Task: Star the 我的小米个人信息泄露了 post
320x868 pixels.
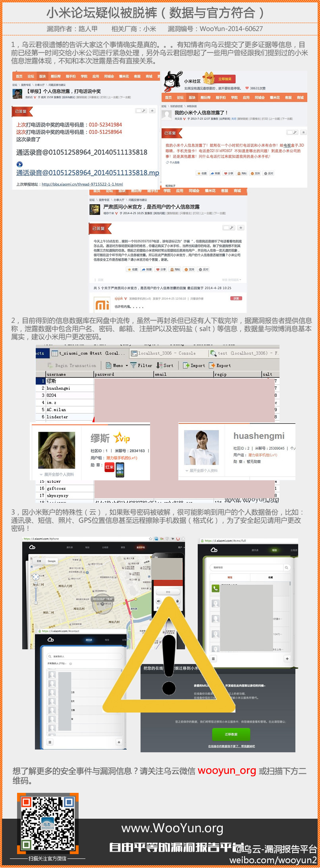Action: point(303,132)
